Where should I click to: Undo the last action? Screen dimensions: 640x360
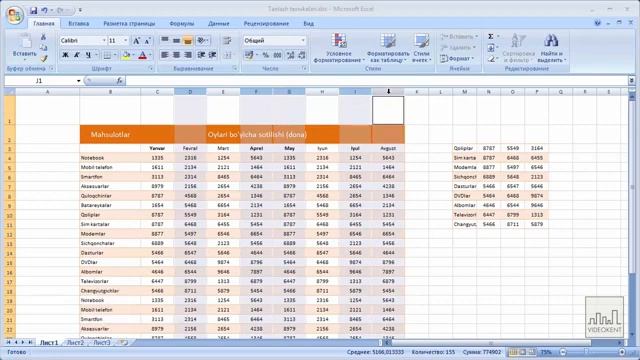coord(44,10)
